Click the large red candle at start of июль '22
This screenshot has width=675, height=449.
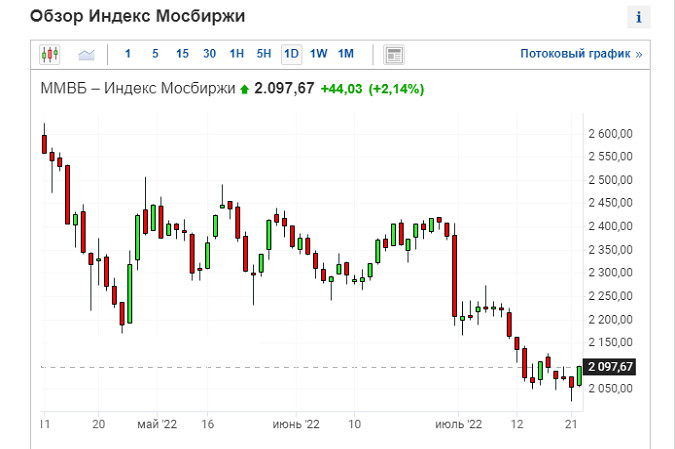point(455,276)
